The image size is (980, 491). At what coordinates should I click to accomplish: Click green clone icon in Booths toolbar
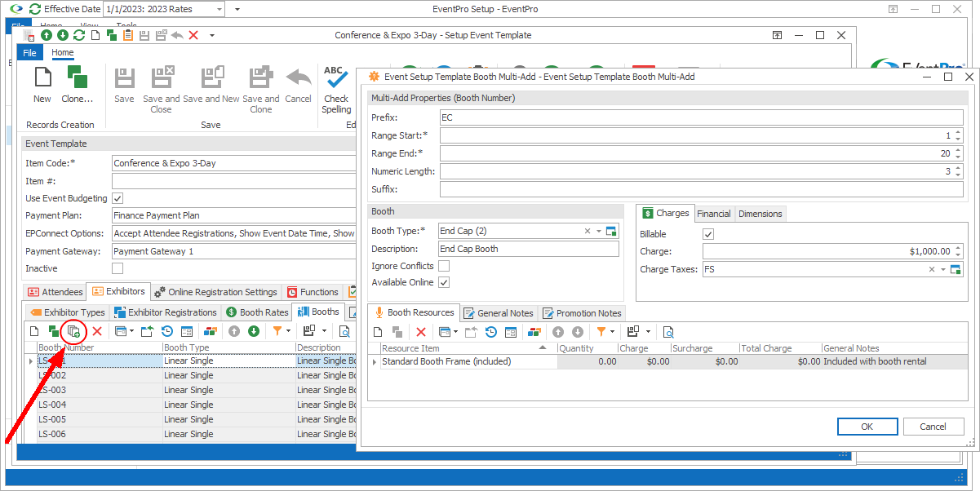[53, 331]
